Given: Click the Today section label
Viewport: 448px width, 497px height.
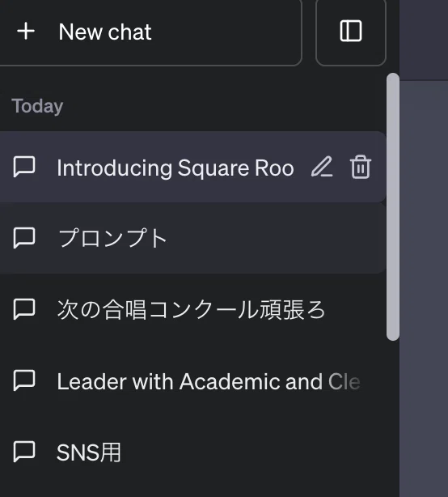Looking at the screenshot, I should tap(37, 106).
